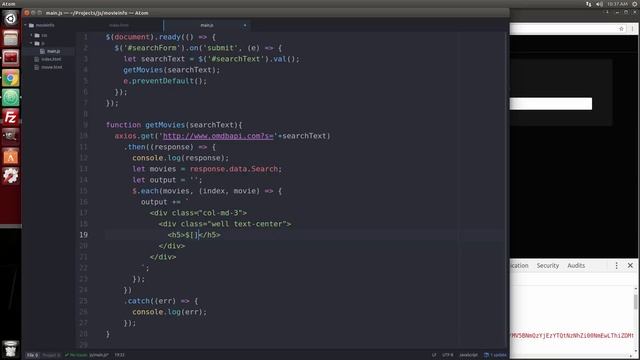
Task: Follow the omdbapi.com URL in code
Action: pos(218,136)
